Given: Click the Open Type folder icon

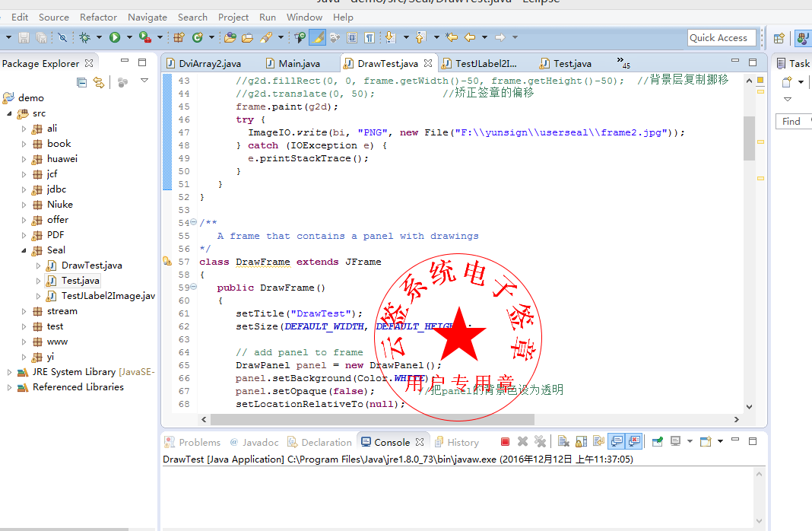Looking at the screenshot, I should pyautogui.click(x=230, y=37).
